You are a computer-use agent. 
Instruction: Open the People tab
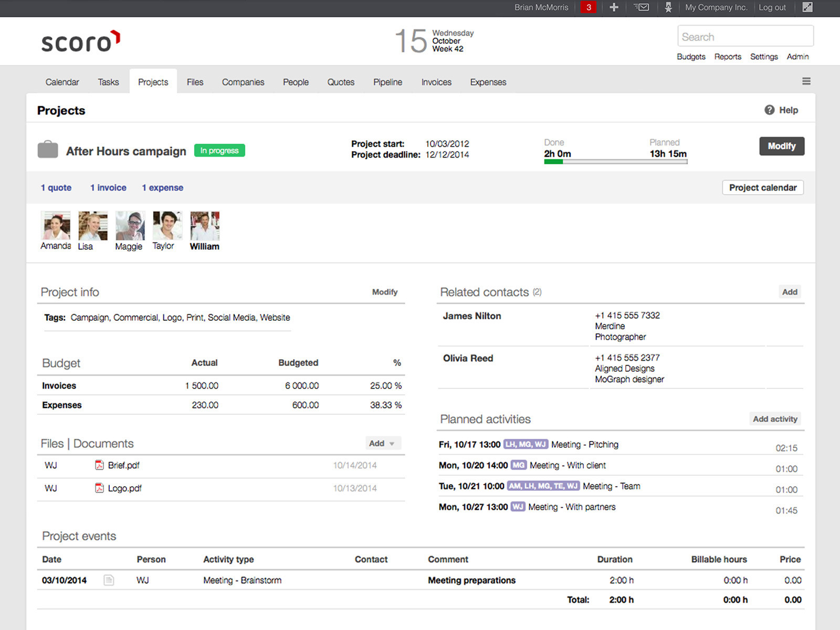tap(296, 82)
